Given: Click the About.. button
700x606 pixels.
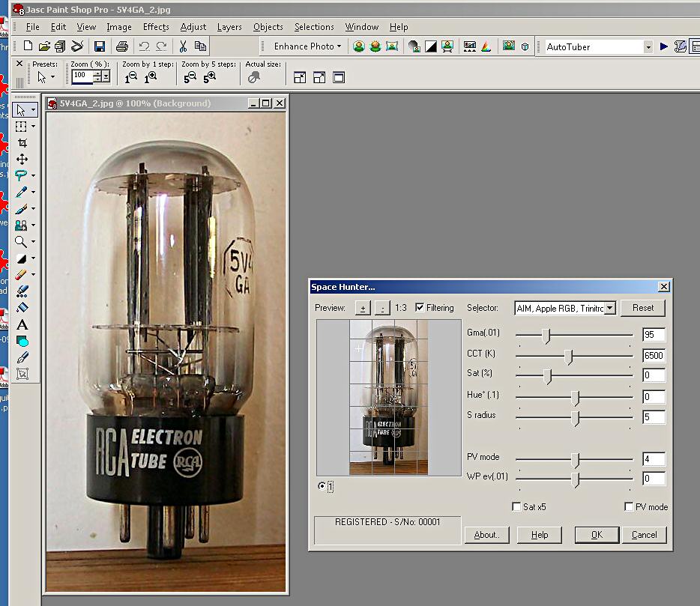Looking at the screenshot, I should [x=486, y=535].
